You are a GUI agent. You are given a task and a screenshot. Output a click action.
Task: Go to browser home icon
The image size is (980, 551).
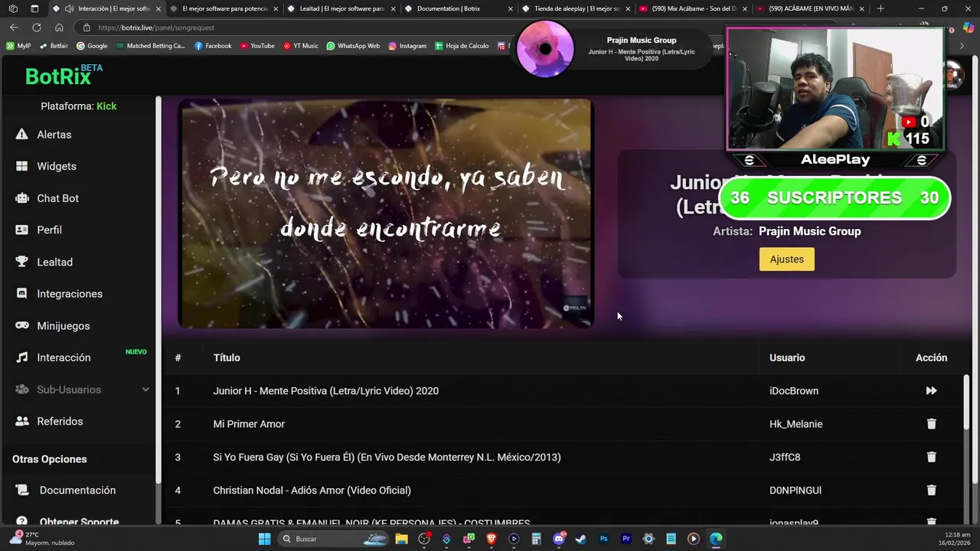tap(59, 28)
